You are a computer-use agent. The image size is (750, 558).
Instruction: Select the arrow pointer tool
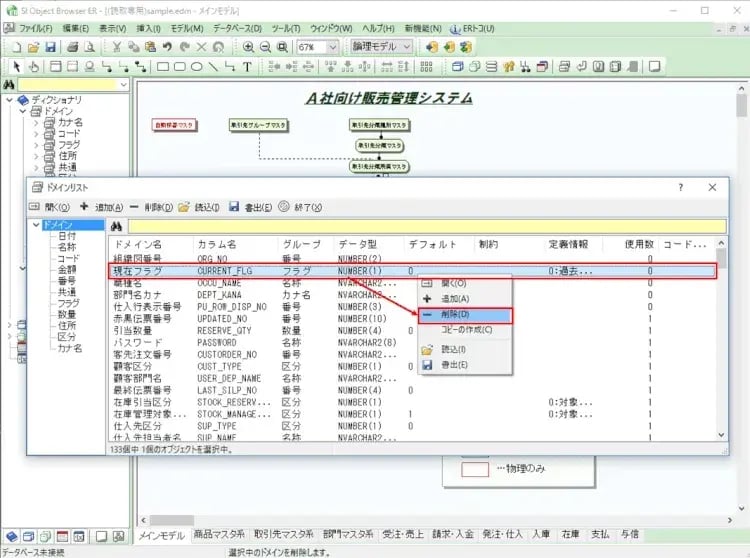click(17, 67)
